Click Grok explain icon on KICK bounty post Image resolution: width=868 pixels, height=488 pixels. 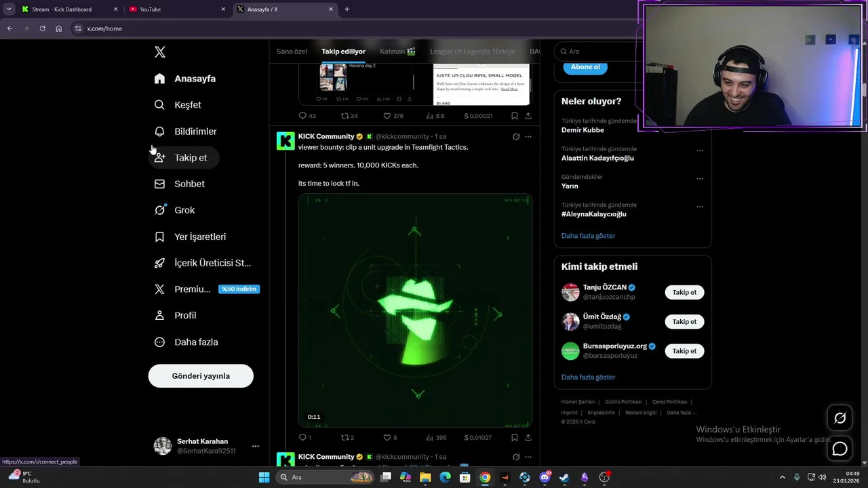tap(516, 137)
